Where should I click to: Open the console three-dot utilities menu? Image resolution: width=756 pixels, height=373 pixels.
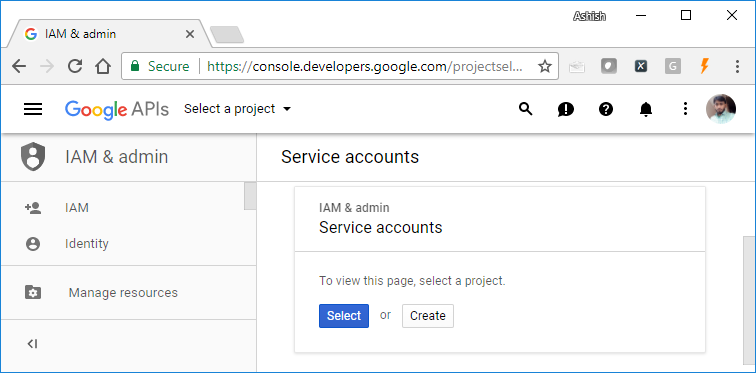click(685, 109)
